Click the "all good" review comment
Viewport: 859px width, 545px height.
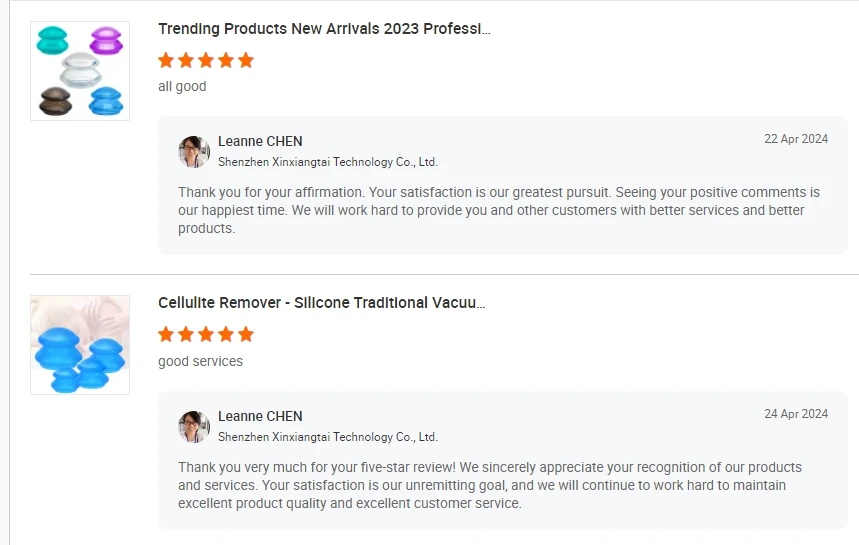pos(182,87)
